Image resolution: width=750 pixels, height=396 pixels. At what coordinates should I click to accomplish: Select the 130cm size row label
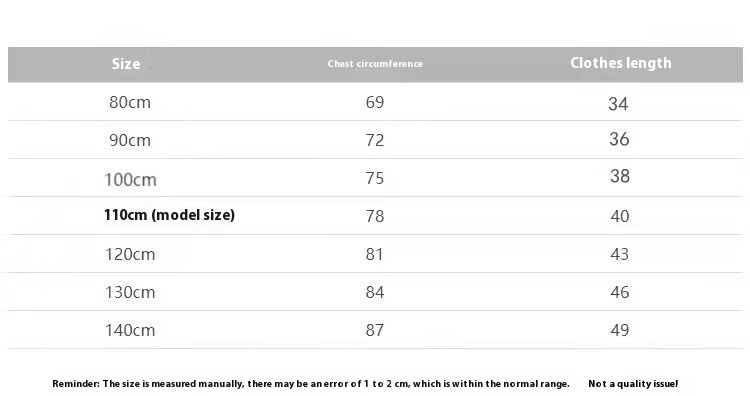point(130,292)
